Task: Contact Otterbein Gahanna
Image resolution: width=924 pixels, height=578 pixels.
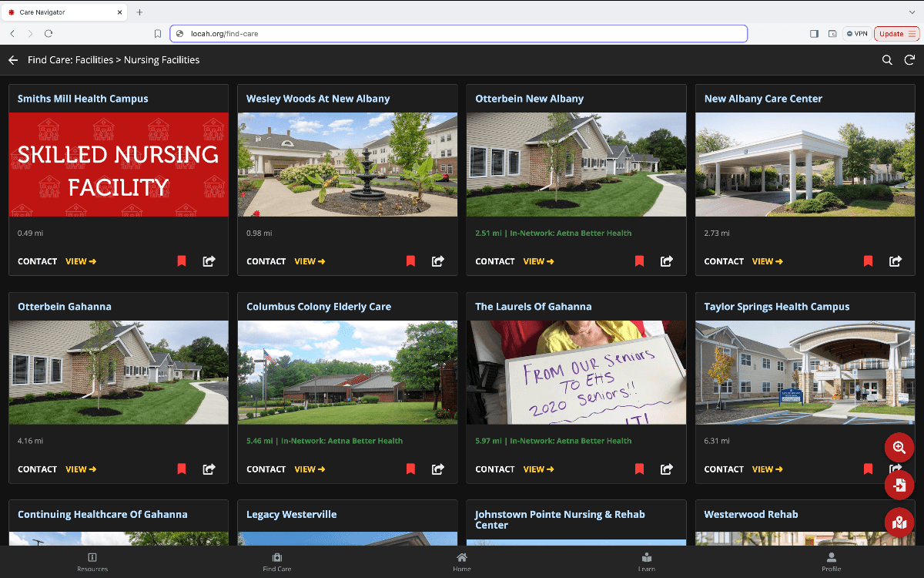Action: [38, 469]
